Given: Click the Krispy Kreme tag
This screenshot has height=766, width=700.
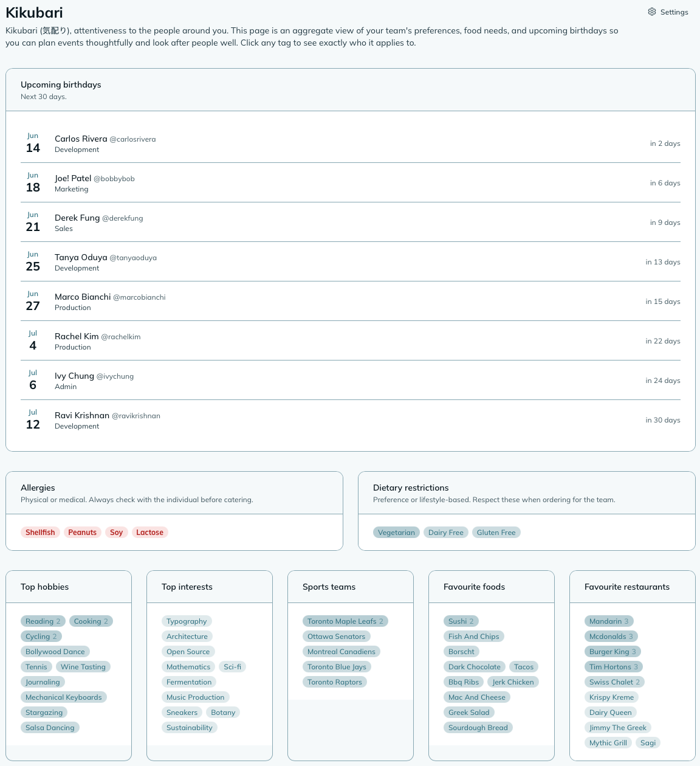Looking at the screenshot, I should (x=611, y=697).
